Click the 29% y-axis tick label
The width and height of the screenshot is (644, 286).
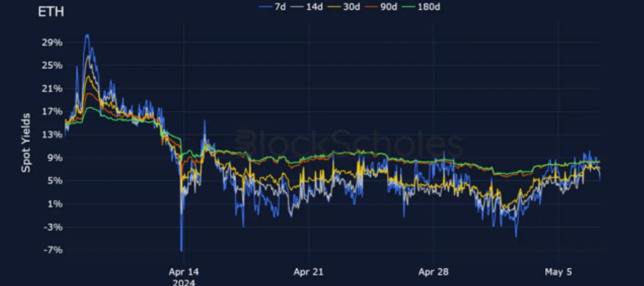pos(52,42)
